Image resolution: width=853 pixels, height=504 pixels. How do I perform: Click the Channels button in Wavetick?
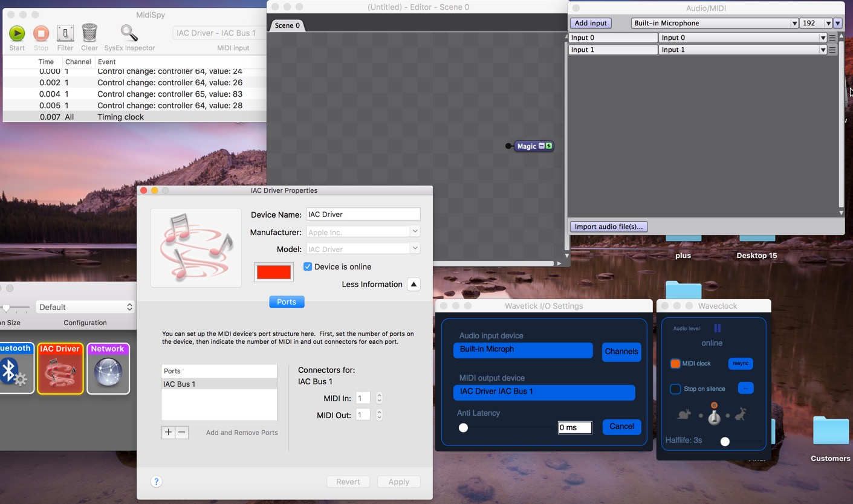[621, 351]
